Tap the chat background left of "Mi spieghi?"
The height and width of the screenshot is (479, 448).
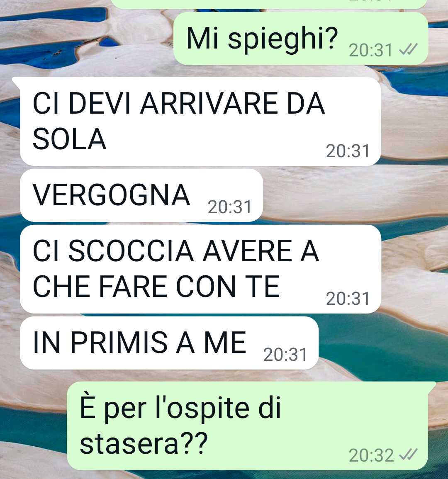point(85,39)
